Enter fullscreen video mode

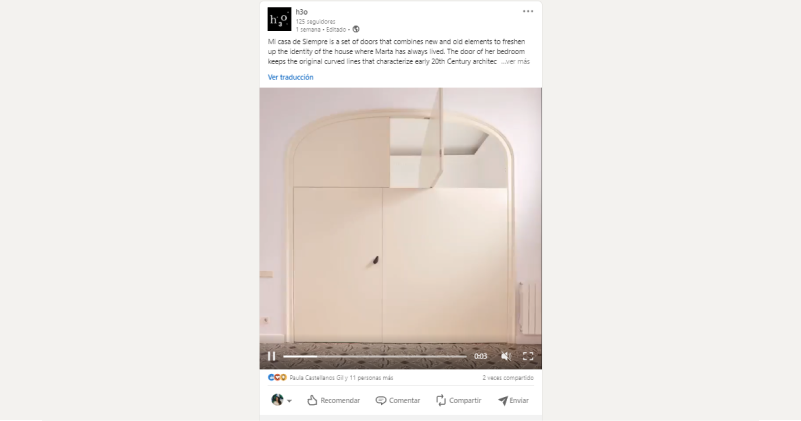(528, 356)
